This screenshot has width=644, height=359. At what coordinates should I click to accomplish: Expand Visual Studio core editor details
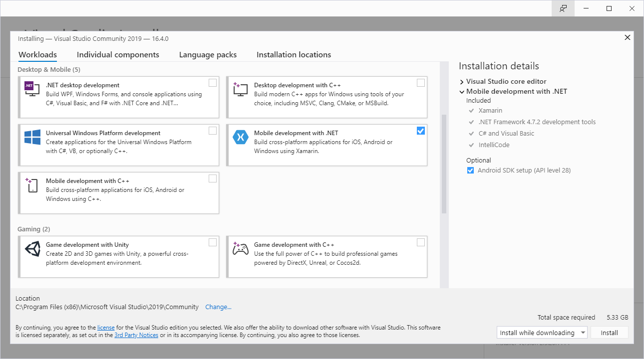(x=462, y=82)
